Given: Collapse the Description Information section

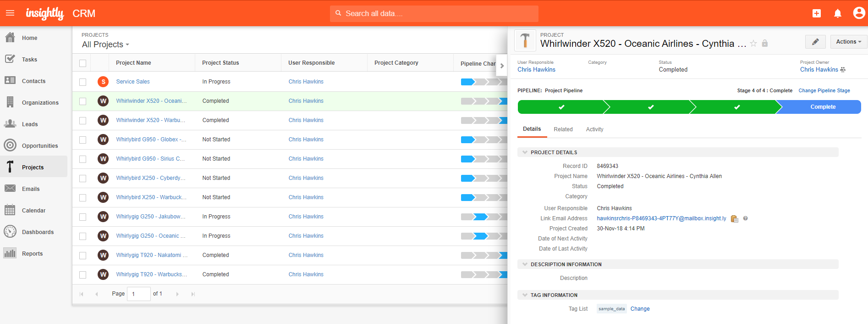Looking at the screenshot, I should [525, 264].
